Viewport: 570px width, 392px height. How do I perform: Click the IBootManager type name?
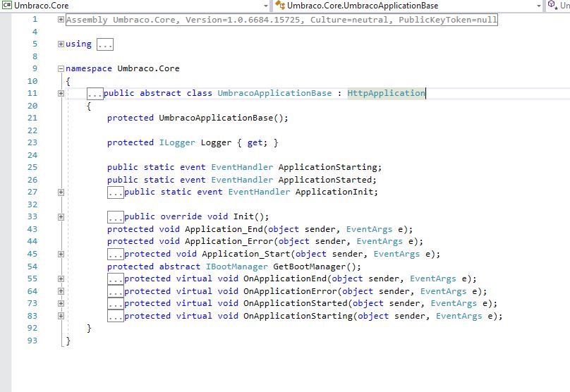(236, 267)
